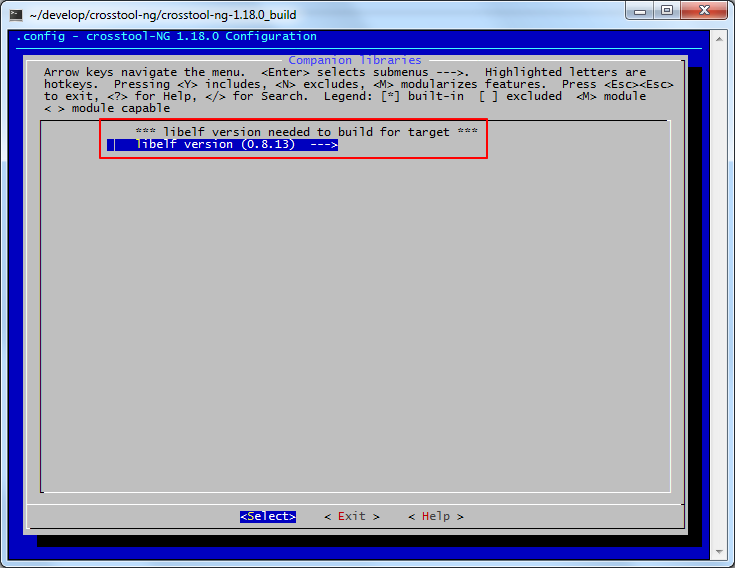This screenshot has width=735, height=568.
Task: Maximize the terminal window
Action: [667, 11]
